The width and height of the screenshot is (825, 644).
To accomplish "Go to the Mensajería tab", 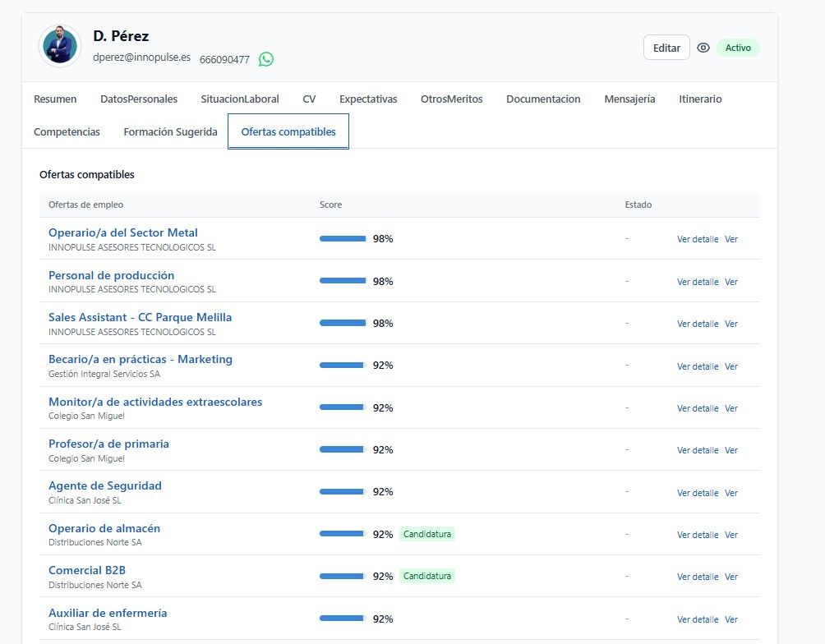I will click(629, 99).
